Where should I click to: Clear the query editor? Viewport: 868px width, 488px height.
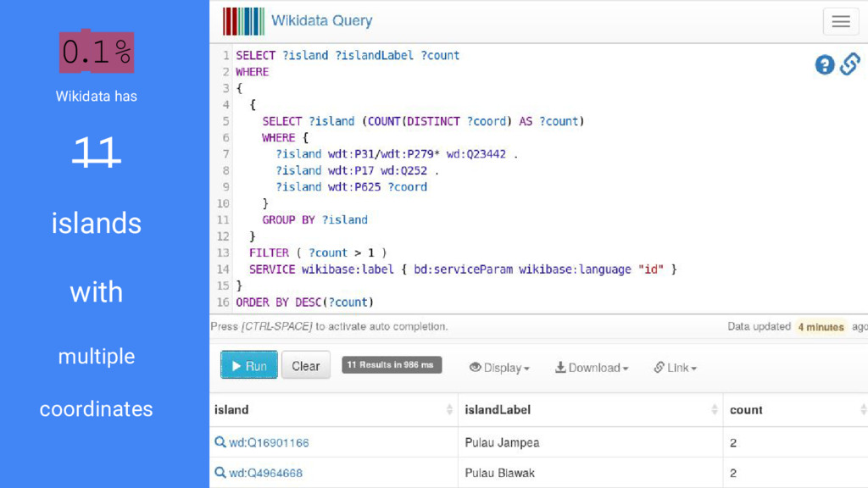click(x=305, y=365)
